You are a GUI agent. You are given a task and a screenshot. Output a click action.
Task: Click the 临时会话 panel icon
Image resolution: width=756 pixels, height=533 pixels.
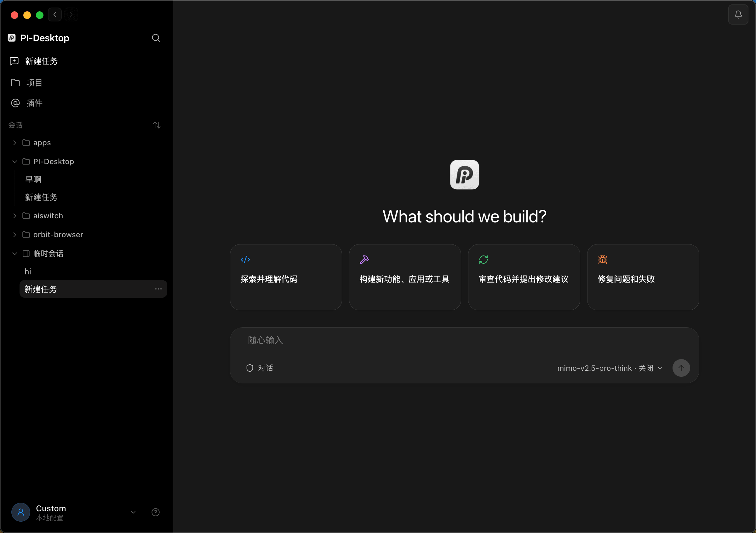tap(26, 254)
